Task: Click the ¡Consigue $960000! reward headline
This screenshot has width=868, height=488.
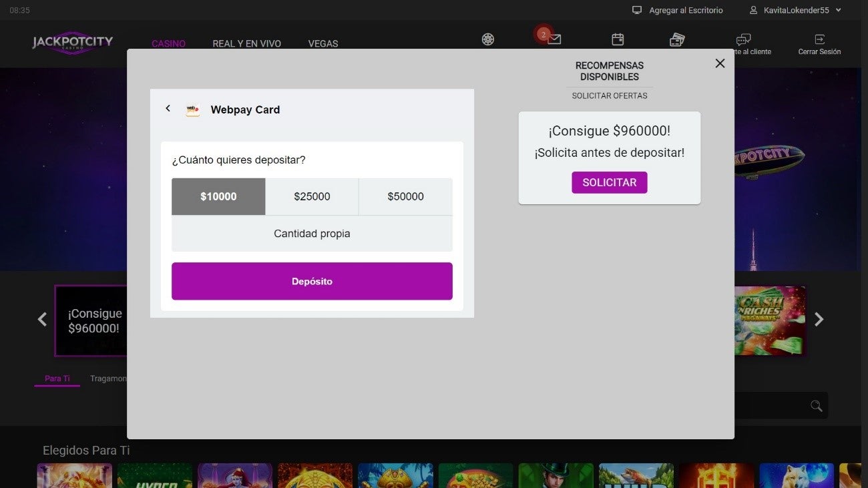Action: (610, 132)
